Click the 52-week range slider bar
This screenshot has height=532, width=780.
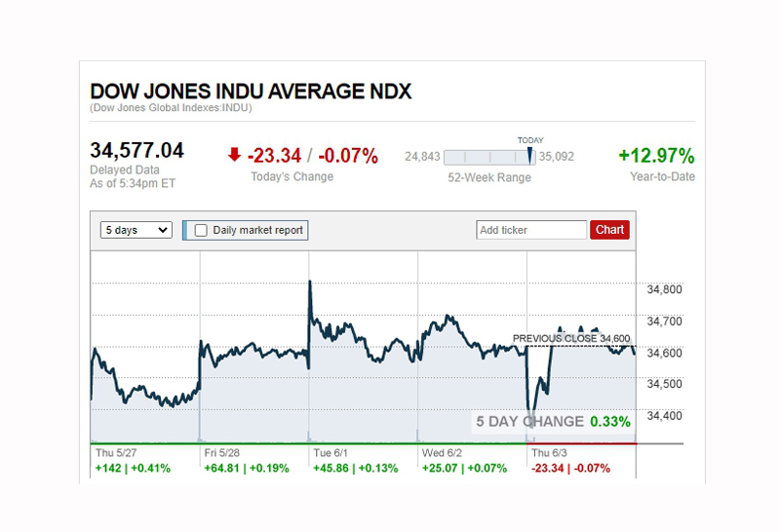point(489,156)
